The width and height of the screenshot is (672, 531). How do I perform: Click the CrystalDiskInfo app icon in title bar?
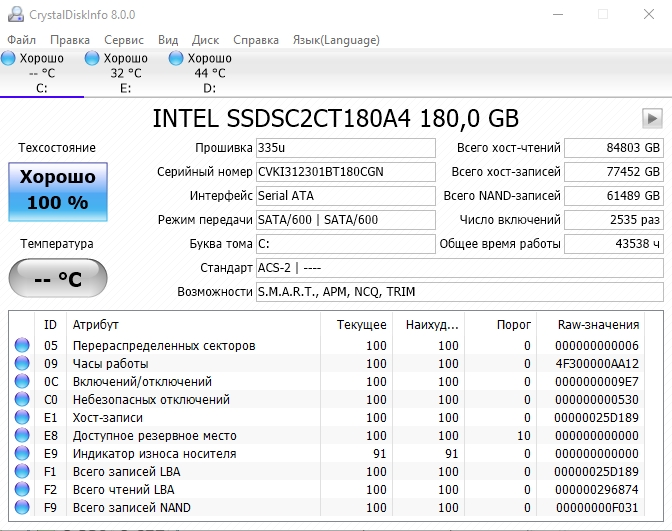(x=12, y=15)
